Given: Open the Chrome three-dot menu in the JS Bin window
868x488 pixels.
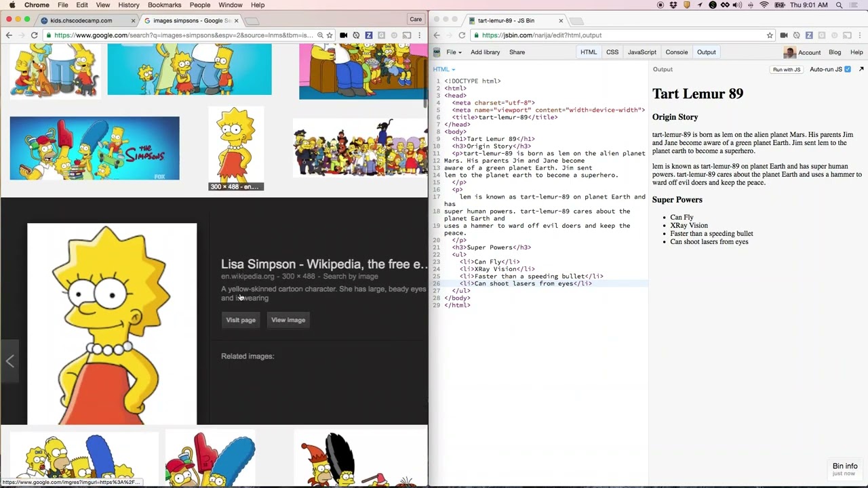Looking at the screenshot, I should pos(861,35).
